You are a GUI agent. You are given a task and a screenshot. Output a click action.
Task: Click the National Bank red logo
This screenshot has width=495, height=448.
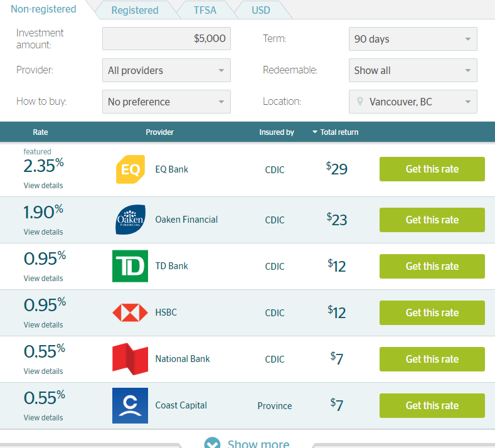[x=130, y=359]
